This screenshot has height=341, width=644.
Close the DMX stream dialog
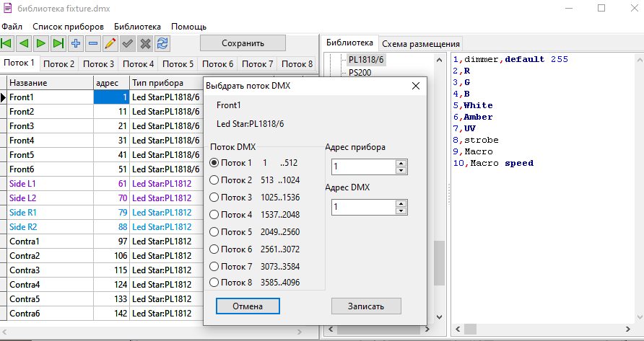(x=416, y=86)
